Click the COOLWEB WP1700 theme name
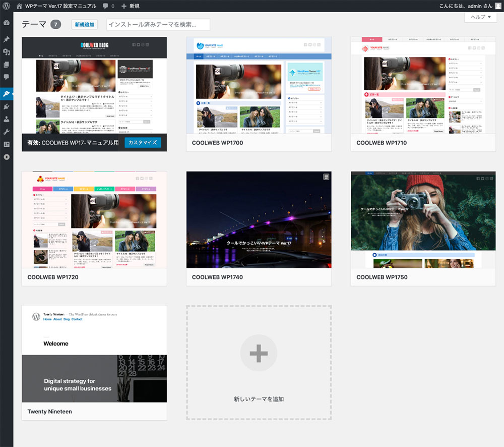The height and width of the screenshot is (447, 504). [218, 143]
